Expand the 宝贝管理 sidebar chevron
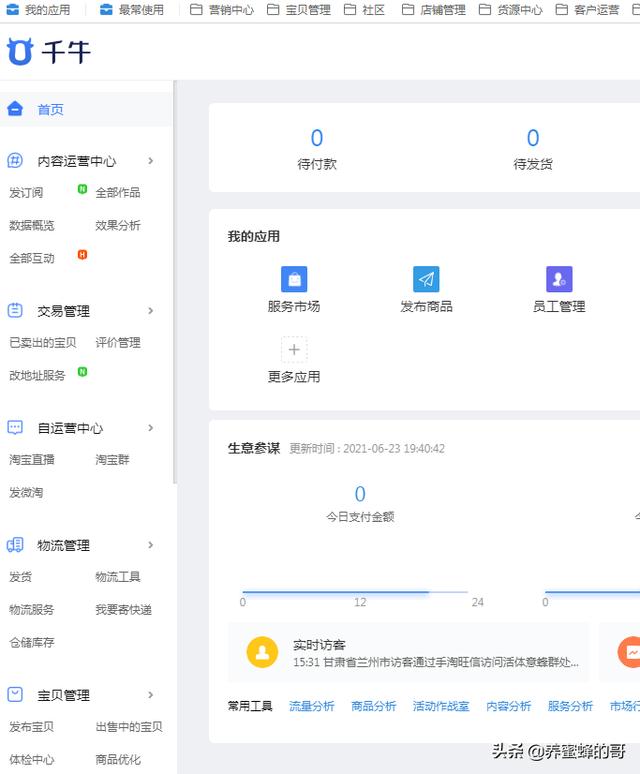Screen dimensions: 640x774 (x=151, y=695)
